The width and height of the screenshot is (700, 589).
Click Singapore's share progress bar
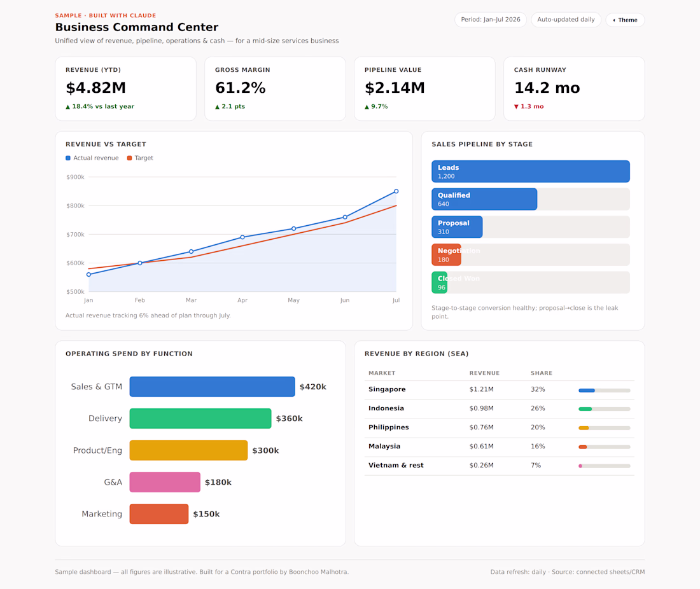(605, 391)
